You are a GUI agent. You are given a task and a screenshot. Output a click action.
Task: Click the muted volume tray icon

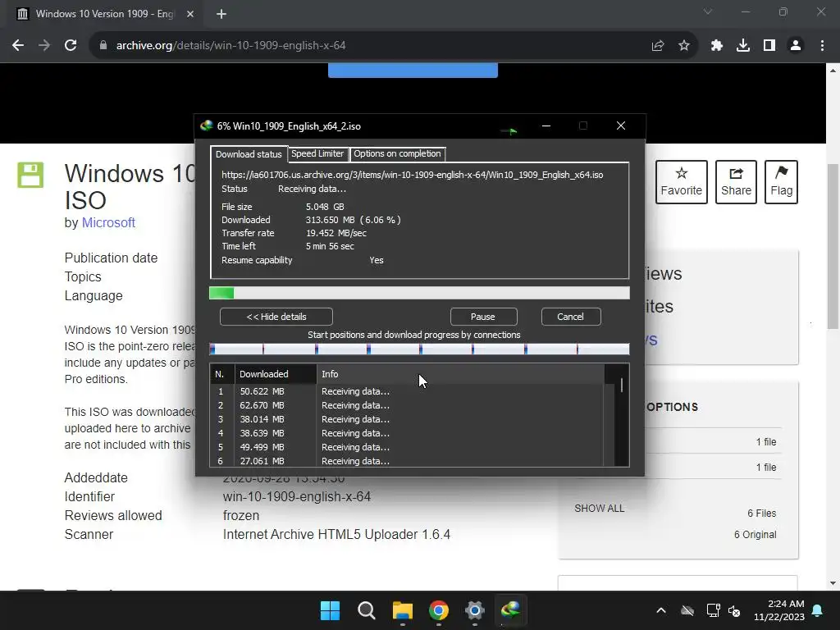pos(734,610)
